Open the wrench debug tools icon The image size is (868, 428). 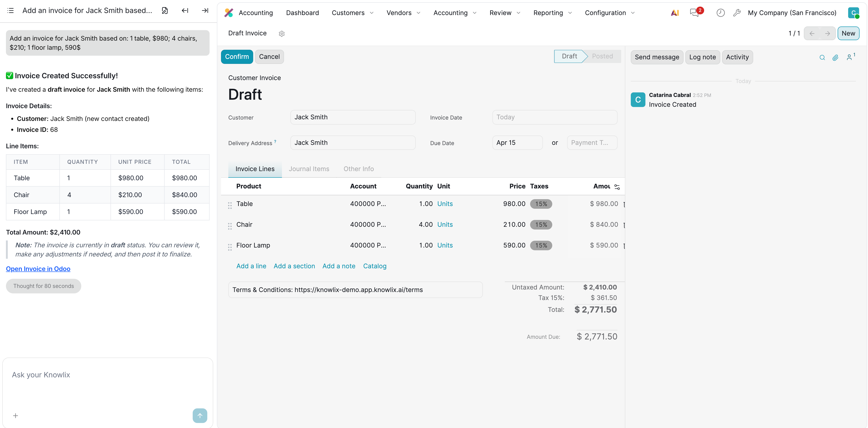(x=737, y=13)
